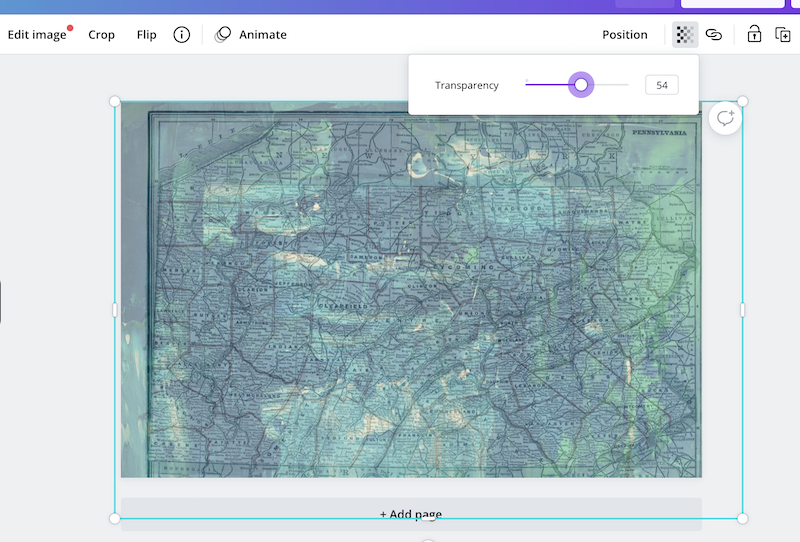Click the Crop button
Screen dimensions: 800x542
[101, 35]
